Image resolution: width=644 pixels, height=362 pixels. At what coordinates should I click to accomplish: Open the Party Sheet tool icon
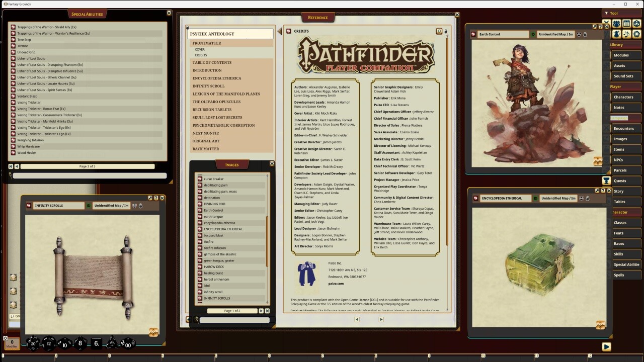pyautogui.click(x=617, y=24)
